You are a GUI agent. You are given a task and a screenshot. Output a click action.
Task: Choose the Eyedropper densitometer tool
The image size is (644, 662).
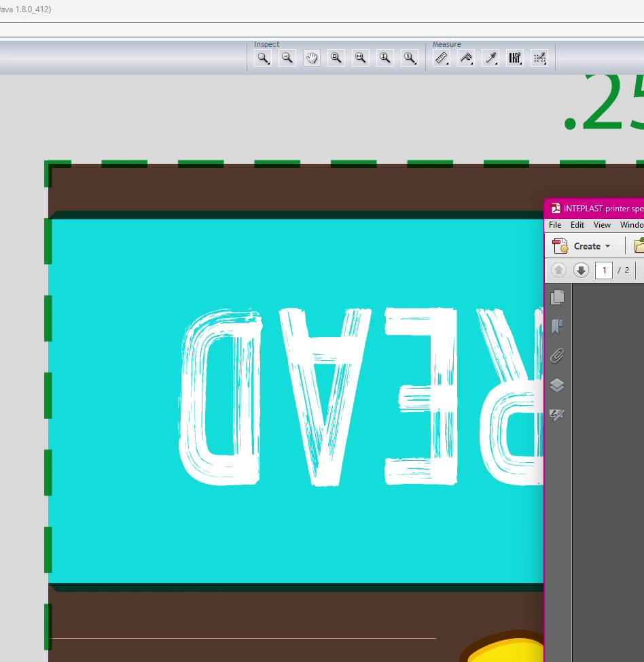click(490, 58)
